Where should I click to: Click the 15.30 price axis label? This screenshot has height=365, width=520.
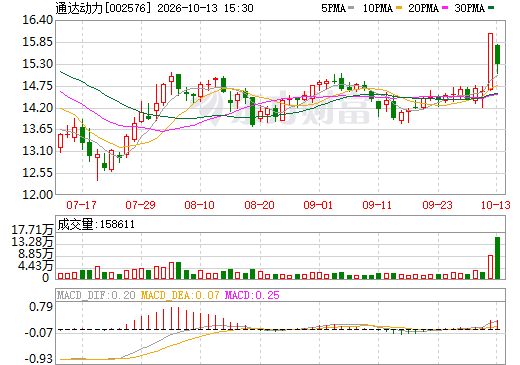(x=38, y=64)
